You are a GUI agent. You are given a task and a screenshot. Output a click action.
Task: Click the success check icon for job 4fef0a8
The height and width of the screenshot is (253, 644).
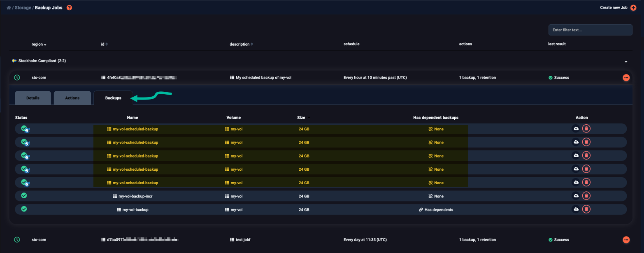pyautogui.click(x=551, y=78)
